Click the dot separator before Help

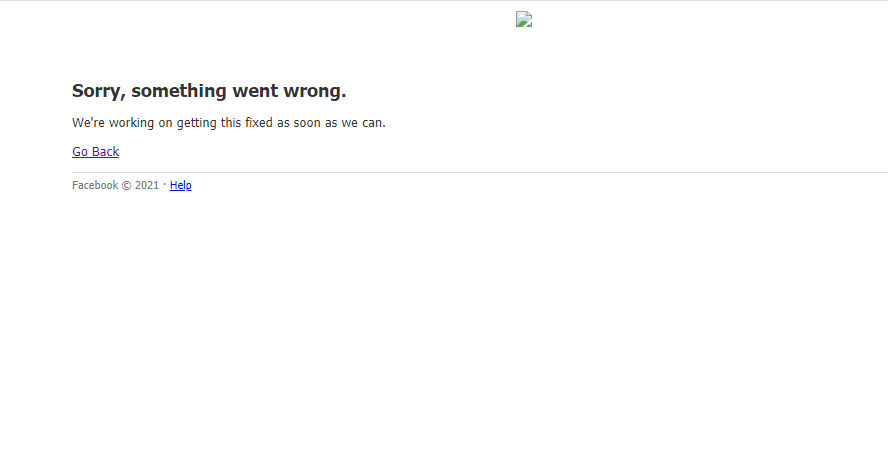(x=165, y=185)
